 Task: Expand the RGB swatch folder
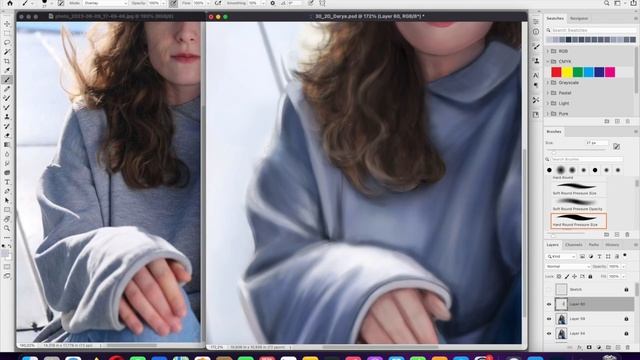pyautogui.click(x=548, y=51)
